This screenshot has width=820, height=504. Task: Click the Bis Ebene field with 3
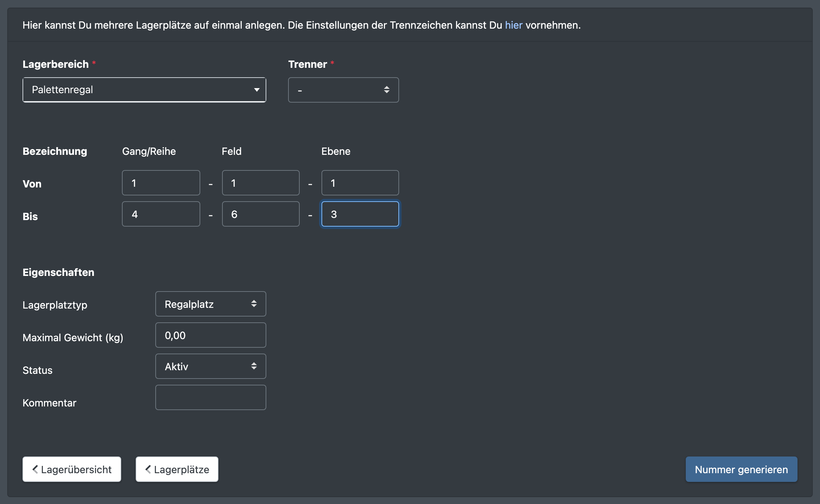tap(360, 214)
